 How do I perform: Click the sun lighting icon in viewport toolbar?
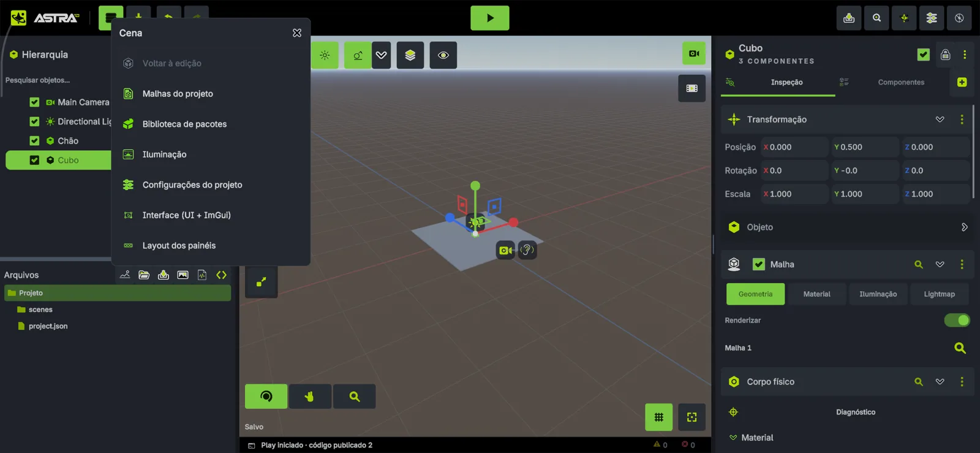(325, 55)
